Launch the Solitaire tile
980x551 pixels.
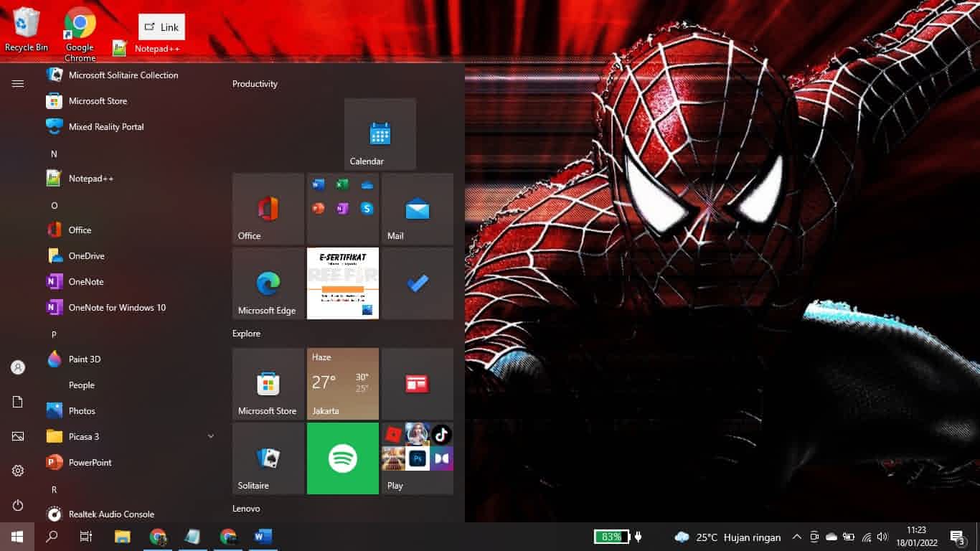268,458
